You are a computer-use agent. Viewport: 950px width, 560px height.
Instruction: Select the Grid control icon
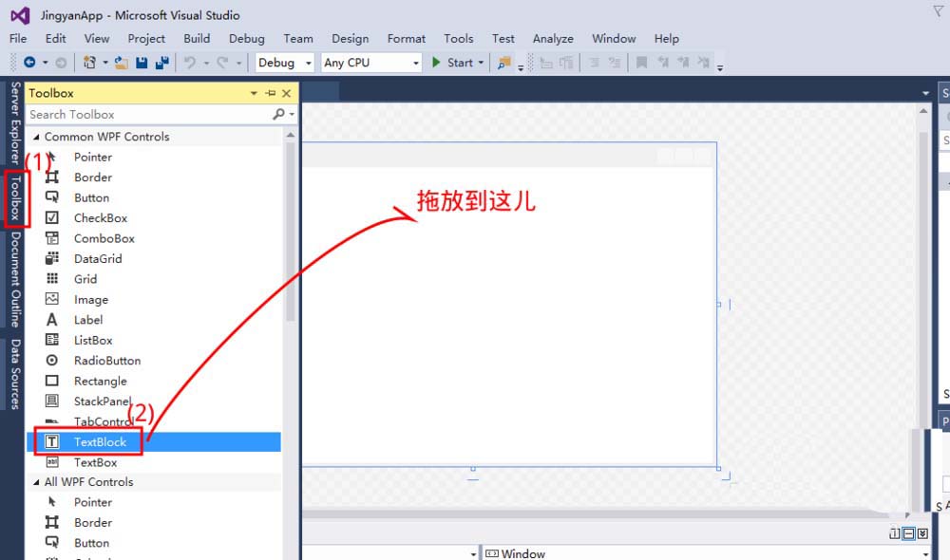point(52,279)
